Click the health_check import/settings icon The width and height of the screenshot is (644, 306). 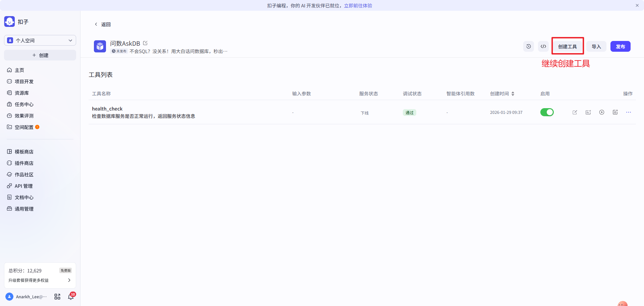[615, 112]
